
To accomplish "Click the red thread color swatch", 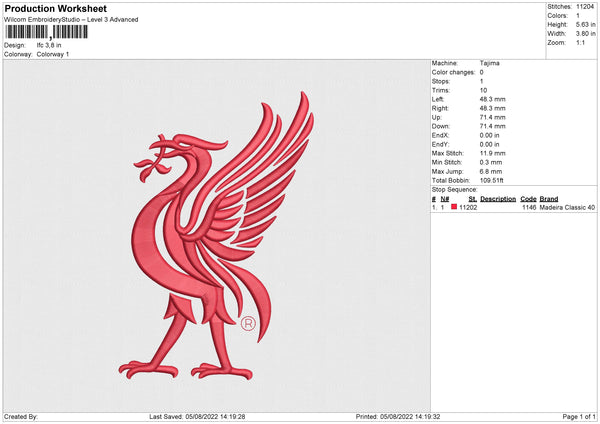I will tap(454, 207).
